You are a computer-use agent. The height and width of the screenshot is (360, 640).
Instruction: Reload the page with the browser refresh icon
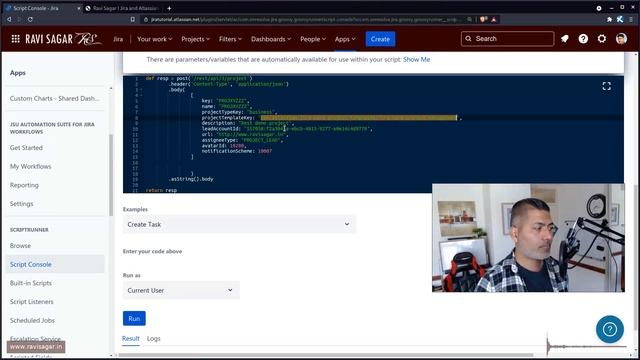(30, 19)
